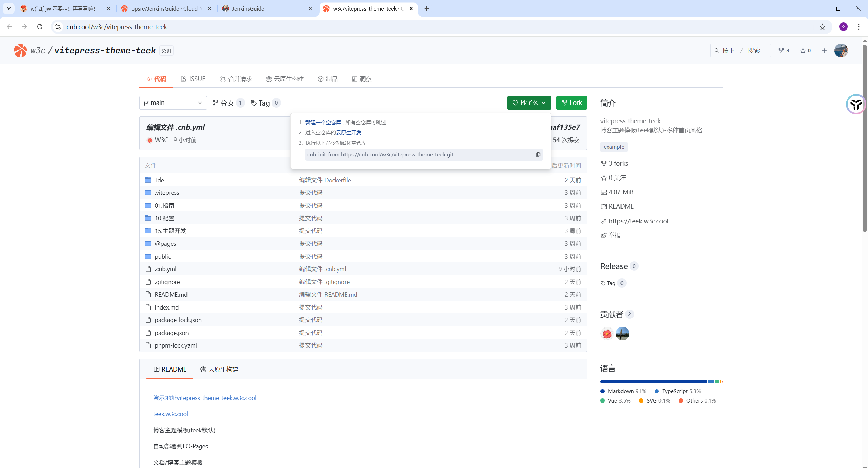
Task: Open the floating assistant widget icon
Action: 856,104
